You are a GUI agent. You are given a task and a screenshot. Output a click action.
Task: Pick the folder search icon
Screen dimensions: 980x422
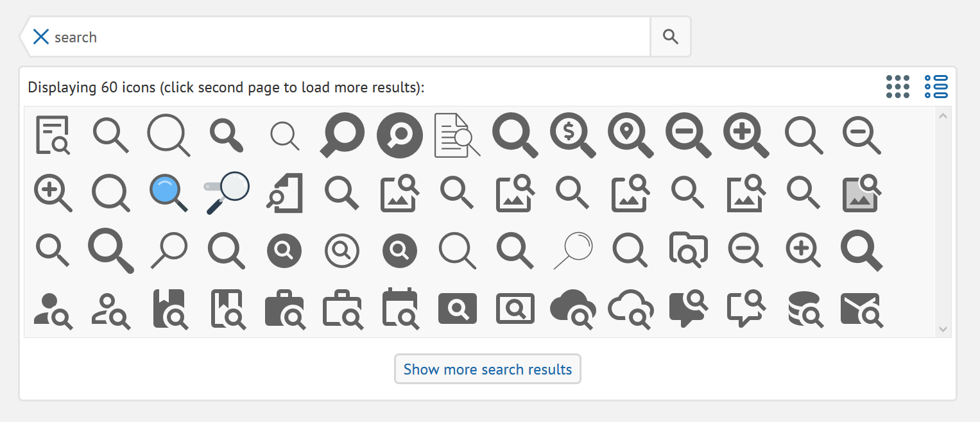(687, 249)
